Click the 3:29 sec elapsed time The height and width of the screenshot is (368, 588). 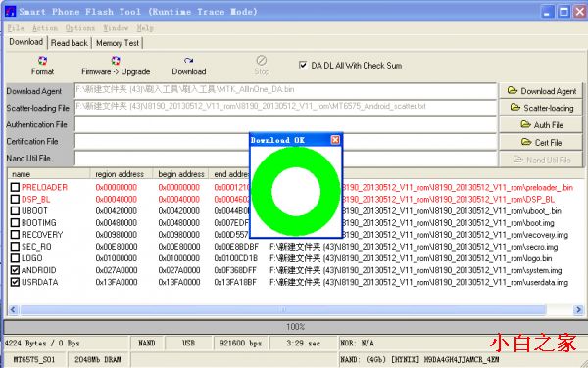pyautogui.click(x=303, y=343)
